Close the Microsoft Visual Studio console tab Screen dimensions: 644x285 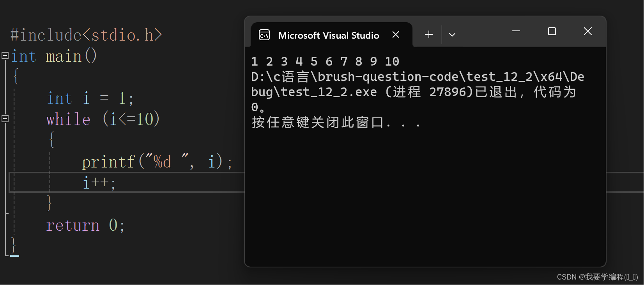coord(396,35)
